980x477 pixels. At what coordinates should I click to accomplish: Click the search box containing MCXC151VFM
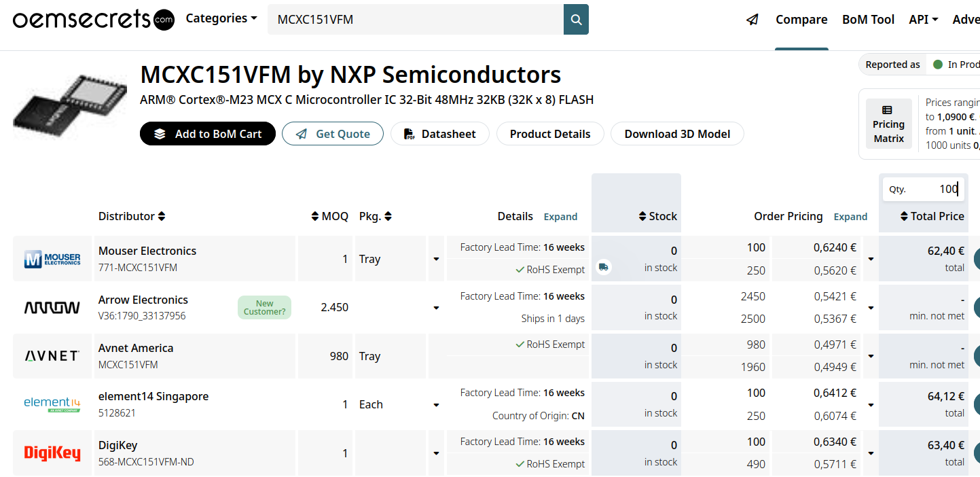click(416, 20)
